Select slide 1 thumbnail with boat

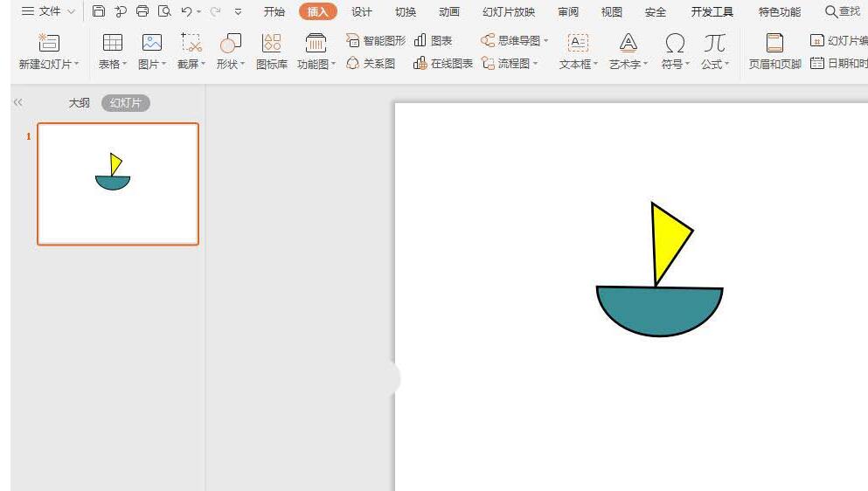118,183
